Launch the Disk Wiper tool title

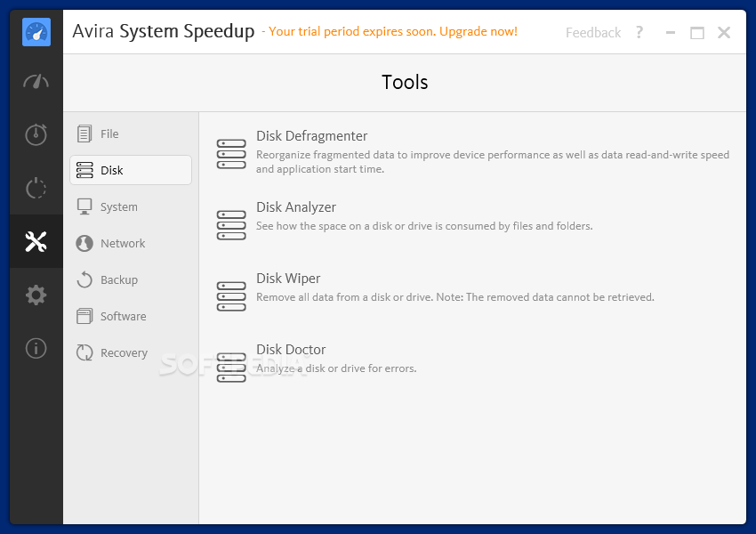288,279
